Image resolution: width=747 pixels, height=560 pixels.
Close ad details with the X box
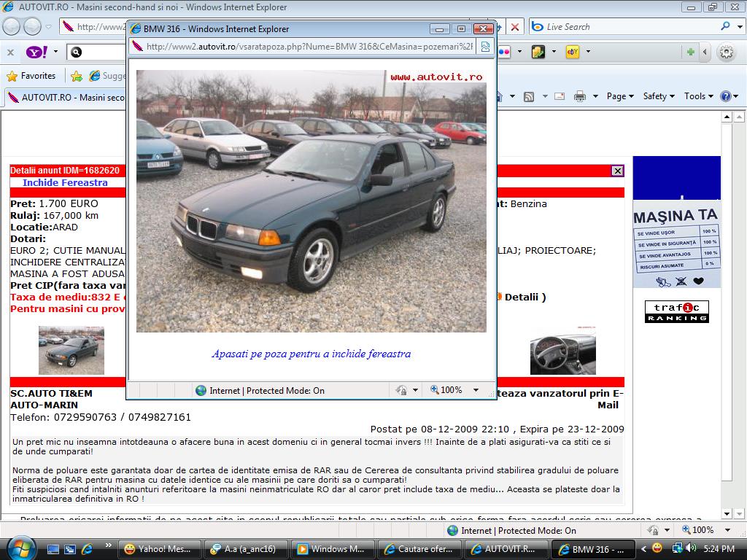[x=617, y=171]
